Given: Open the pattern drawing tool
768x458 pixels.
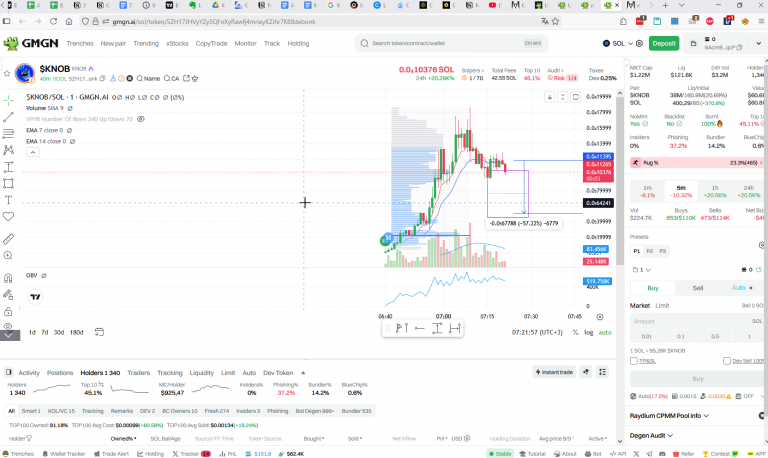Looking at the screenshot, I should pos(8,150).
